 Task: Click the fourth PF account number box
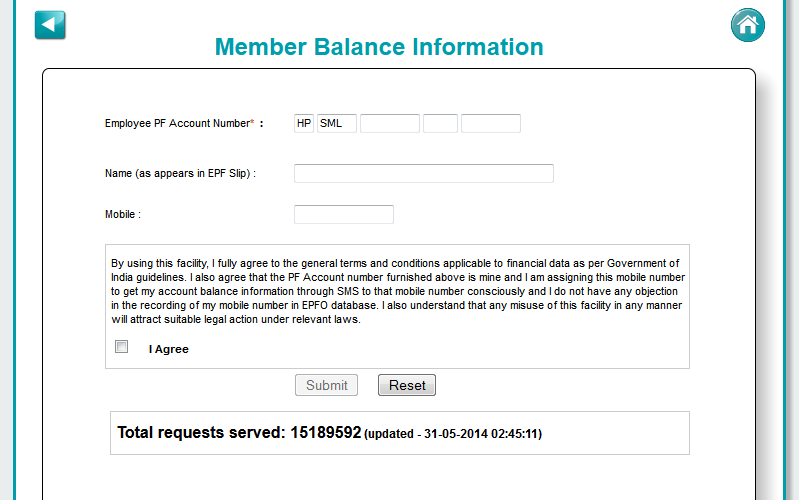[440, 124]
